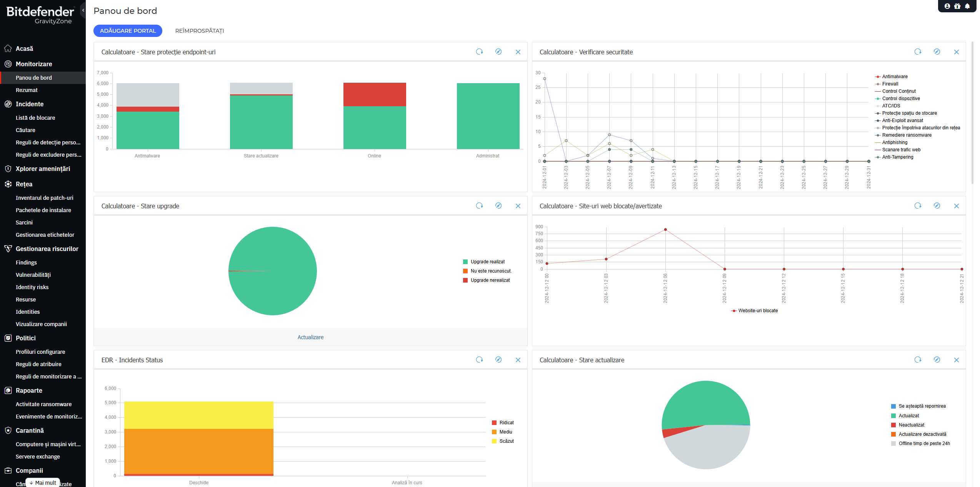Edit the Verificare securitate portlet
This screenshot has width=980, height=487.
(x=937, y=52)
